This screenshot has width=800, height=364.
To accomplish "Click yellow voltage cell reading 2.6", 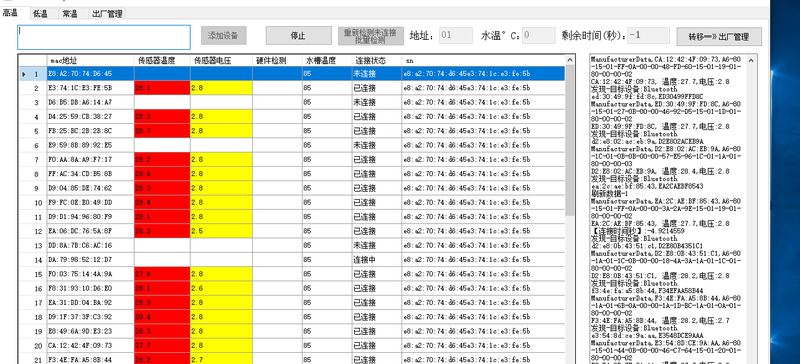I will pos(221,288).
